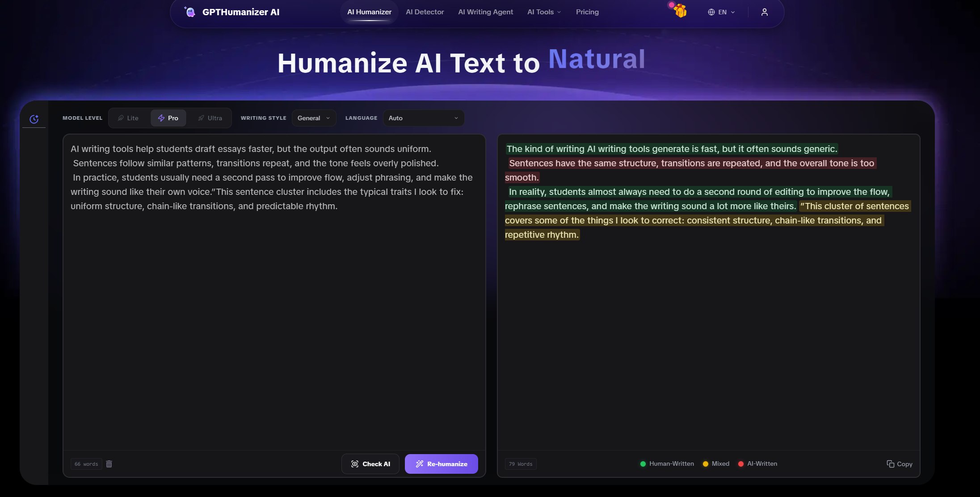Open the General writing style dropdown
The image size is (980, 497).
coord(314,118)
